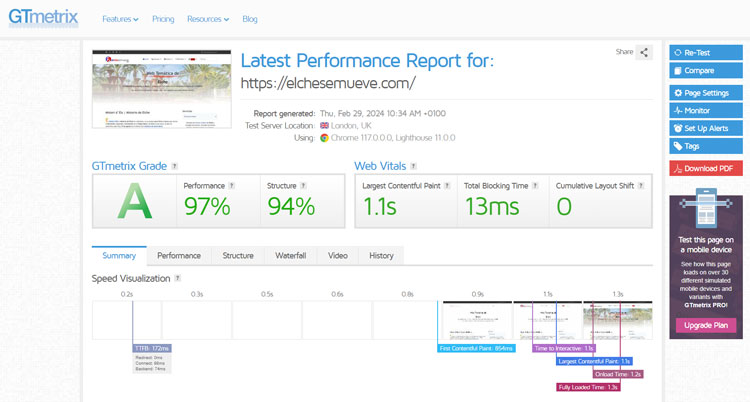Click the Onload Time marker
Image resolution: width=750 pixels, height=402 pixels.
click(x=618, y=374)
